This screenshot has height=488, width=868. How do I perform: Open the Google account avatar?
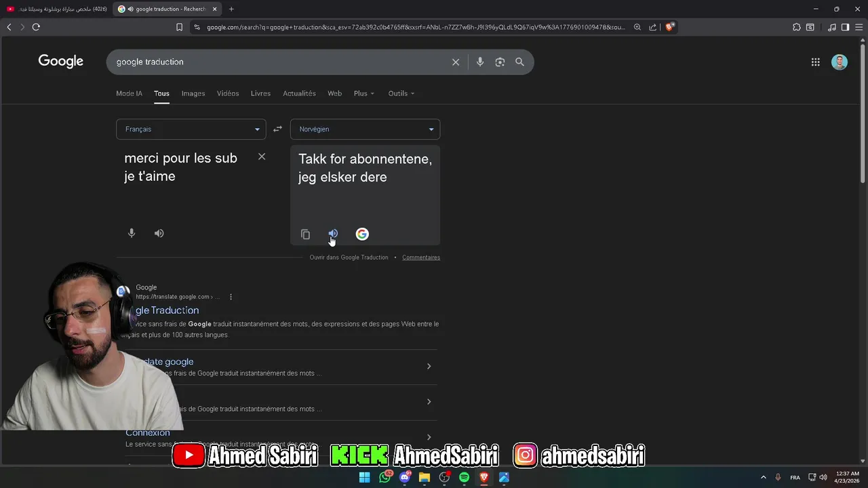(x=840, y=62)
